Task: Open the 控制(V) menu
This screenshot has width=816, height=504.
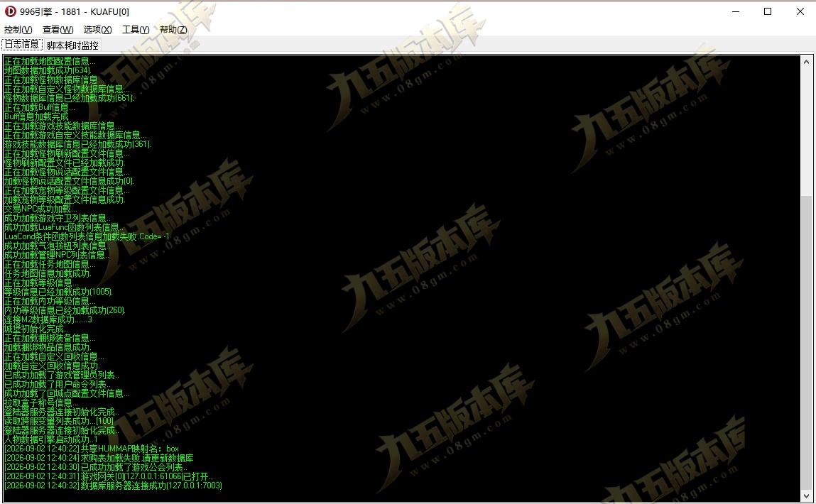Action: click(x=18, y=30)
